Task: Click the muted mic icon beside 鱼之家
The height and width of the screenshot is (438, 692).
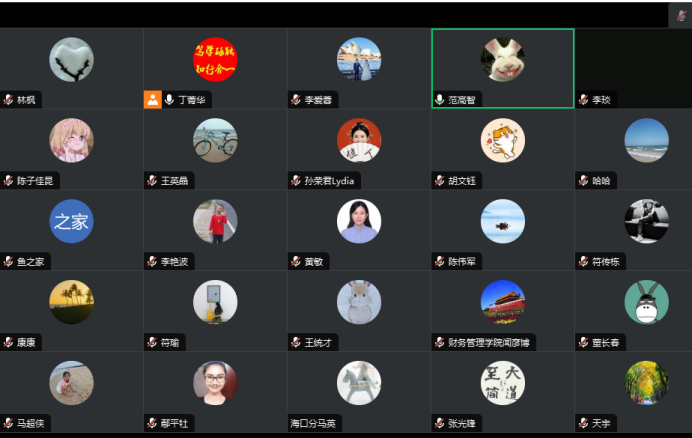Action: (8, 261)
